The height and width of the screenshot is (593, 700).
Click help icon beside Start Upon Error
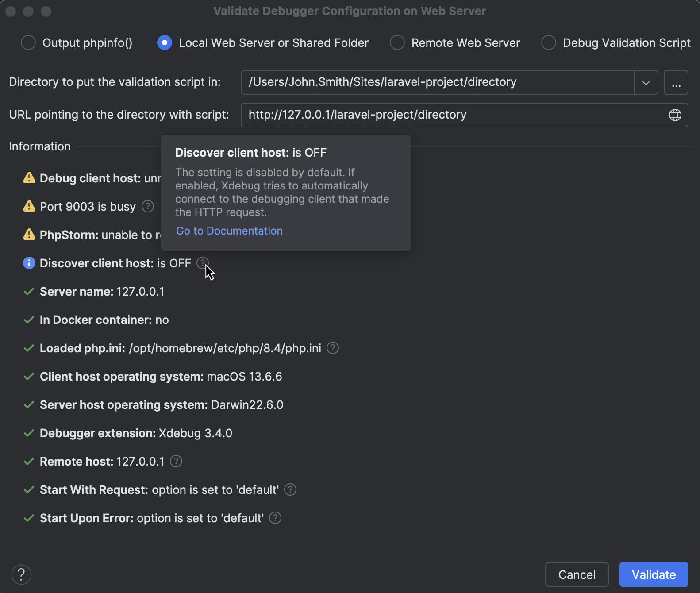275,518
